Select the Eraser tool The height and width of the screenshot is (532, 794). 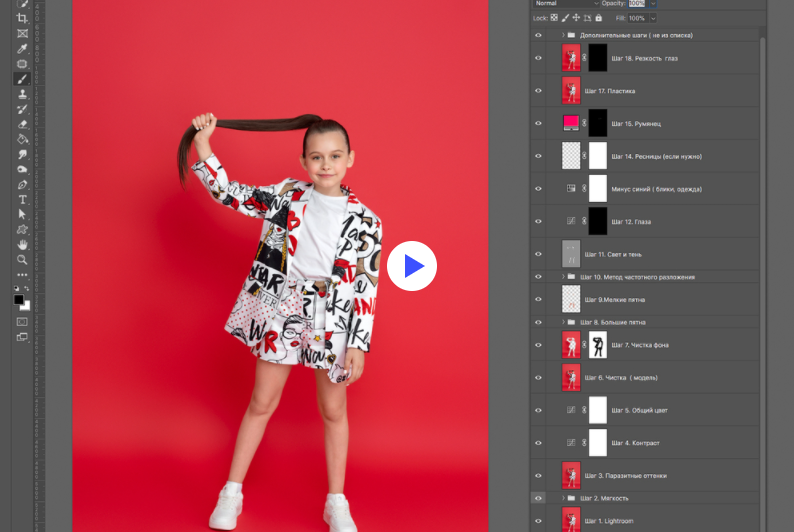coord(22,124)
